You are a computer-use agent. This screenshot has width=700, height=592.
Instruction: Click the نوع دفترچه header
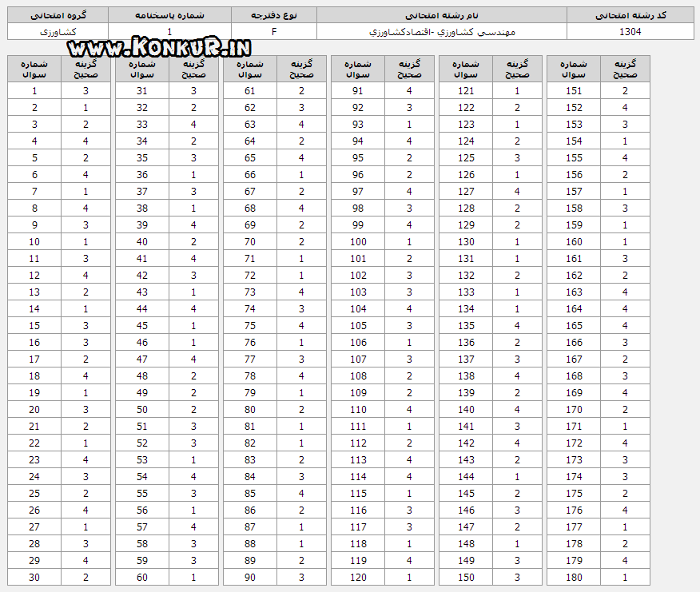pyautogui.click(x=274, y=15)
